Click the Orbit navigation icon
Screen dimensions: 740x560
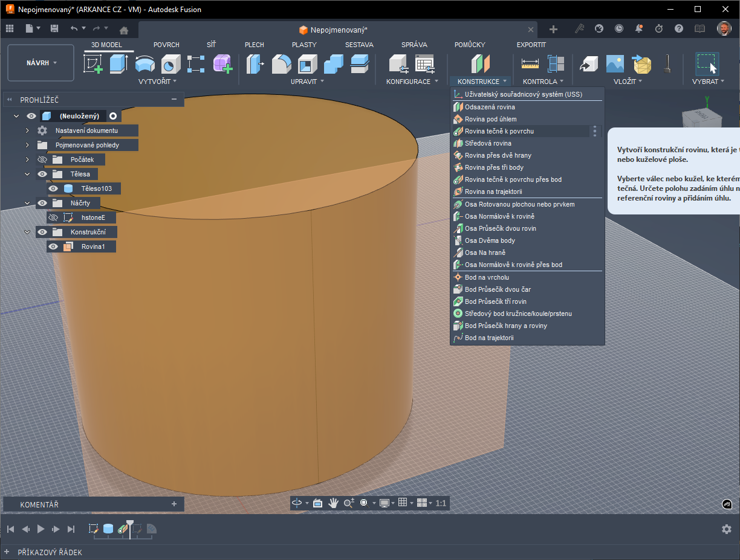point(297,503)
